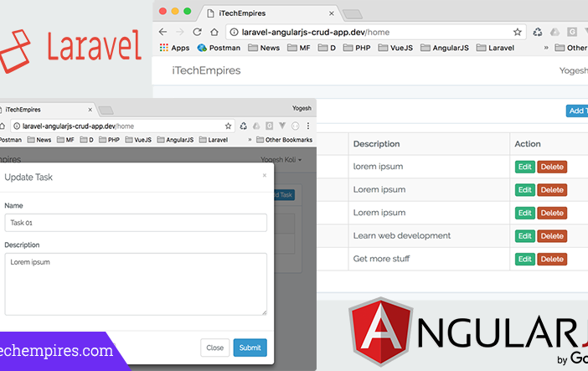Click Google Drive extension icon in main browser

tap(554, 33)
